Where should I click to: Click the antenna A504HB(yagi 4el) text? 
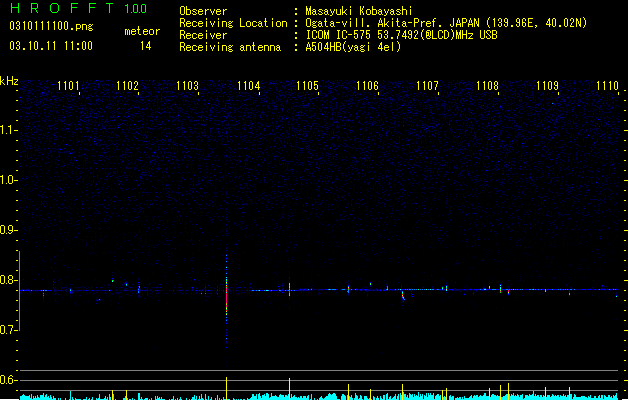pos(353,47)
